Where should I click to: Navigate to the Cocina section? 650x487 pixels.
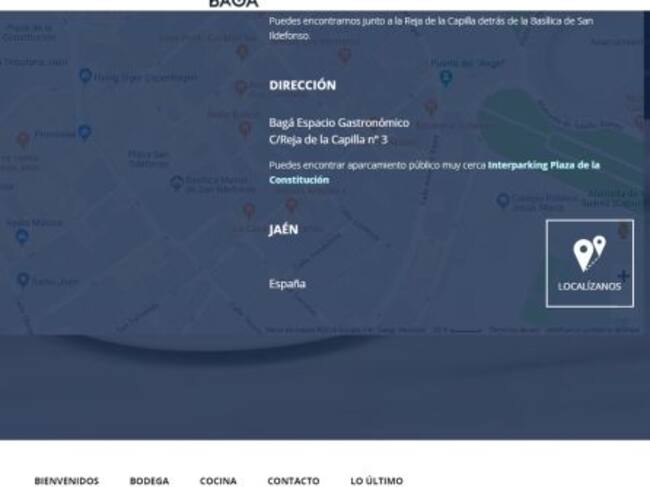pyautogui.click(x=218, y=481)
